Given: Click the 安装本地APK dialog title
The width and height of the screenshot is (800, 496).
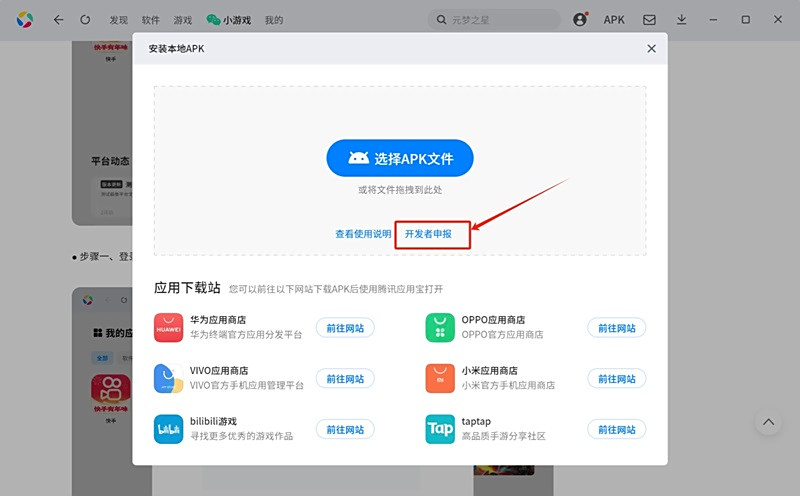Looking at the screenshot, I should [x=177, y=48].
